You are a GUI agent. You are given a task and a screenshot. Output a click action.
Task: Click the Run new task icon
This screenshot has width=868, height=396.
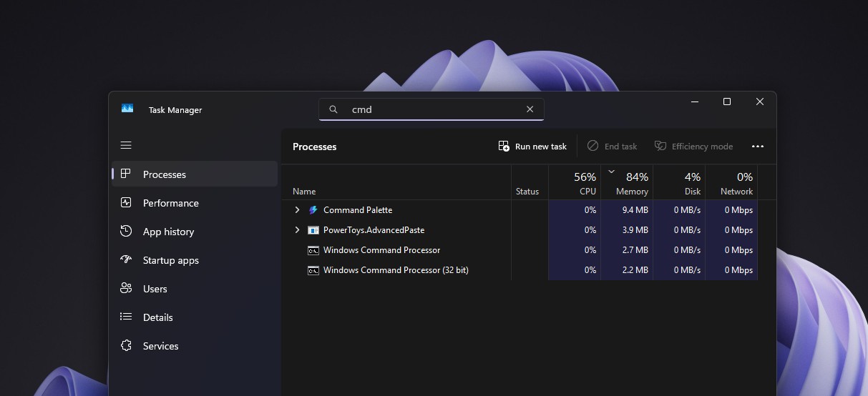[504, 146]
